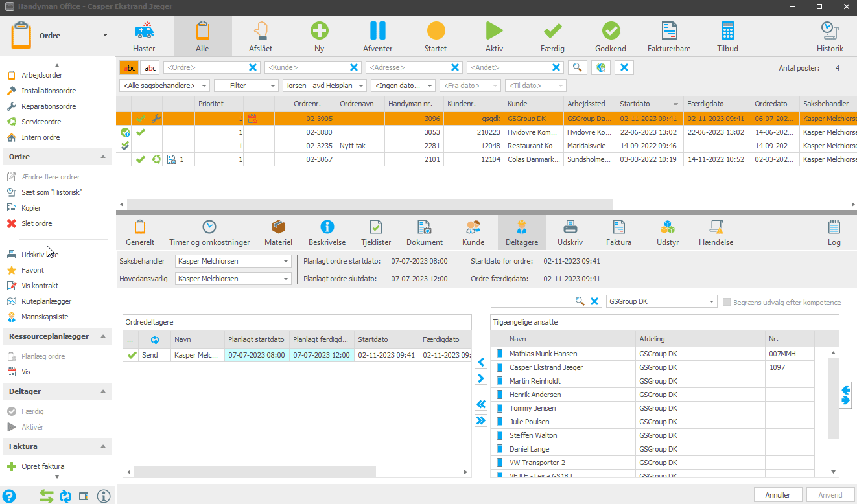Open the Fakturerbare orders view
Screen dimensions: 857x504
tap(669, 36)
